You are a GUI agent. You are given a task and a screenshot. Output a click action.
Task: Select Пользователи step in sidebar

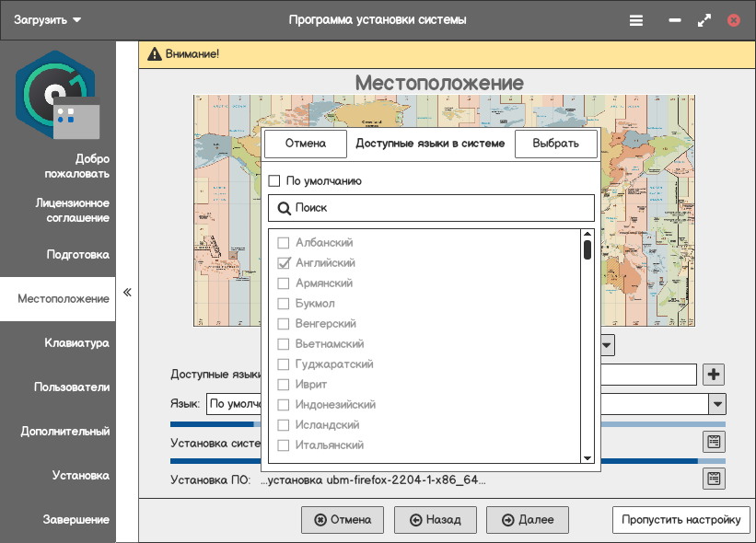pos(72,387)
